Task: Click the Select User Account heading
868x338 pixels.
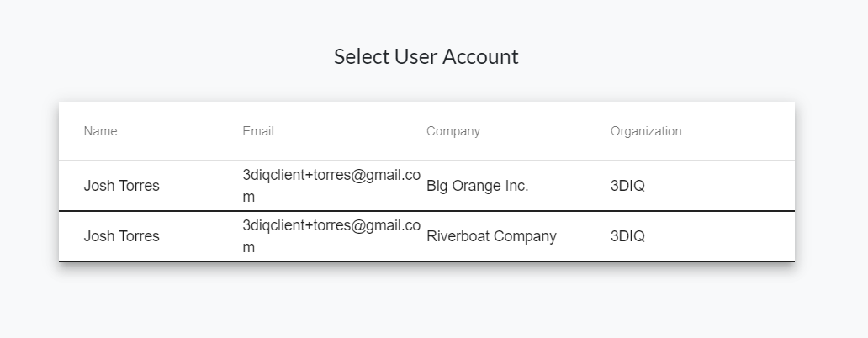Action: pos(426,56)
